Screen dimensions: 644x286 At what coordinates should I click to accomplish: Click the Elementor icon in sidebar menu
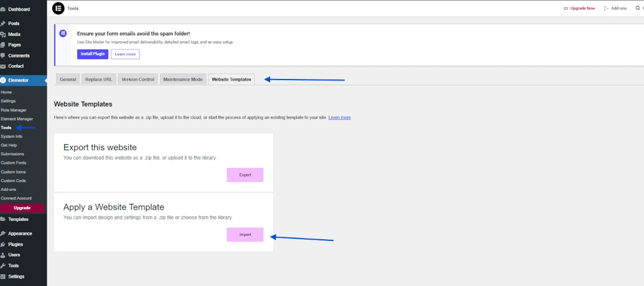pos(3,80)
